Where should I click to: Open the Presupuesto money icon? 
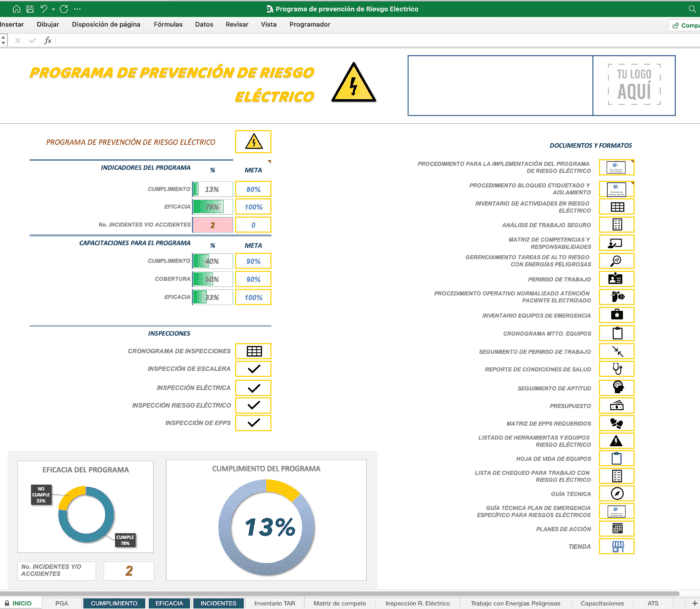617,405
